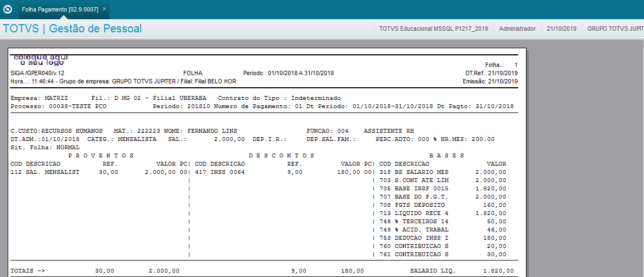Click Periodo : 01/10/2018 A 31/10/2018
This screenshot has width=644, height=277.
pos(288,73)
